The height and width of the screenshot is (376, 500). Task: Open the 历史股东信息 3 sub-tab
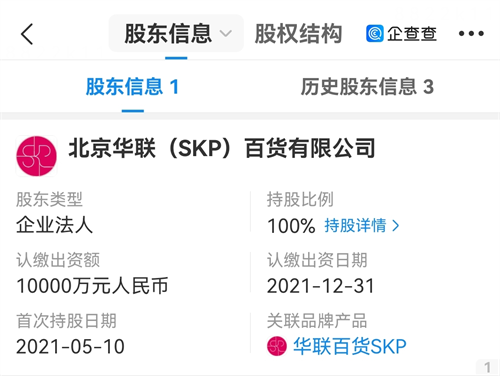[367, 87]
